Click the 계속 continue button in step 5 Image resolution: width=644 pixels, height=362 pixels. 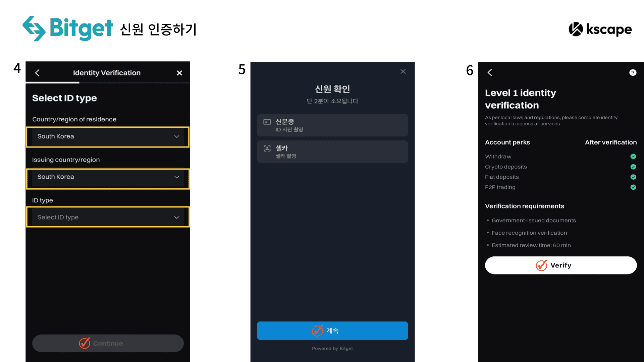(x=332, y=331)
